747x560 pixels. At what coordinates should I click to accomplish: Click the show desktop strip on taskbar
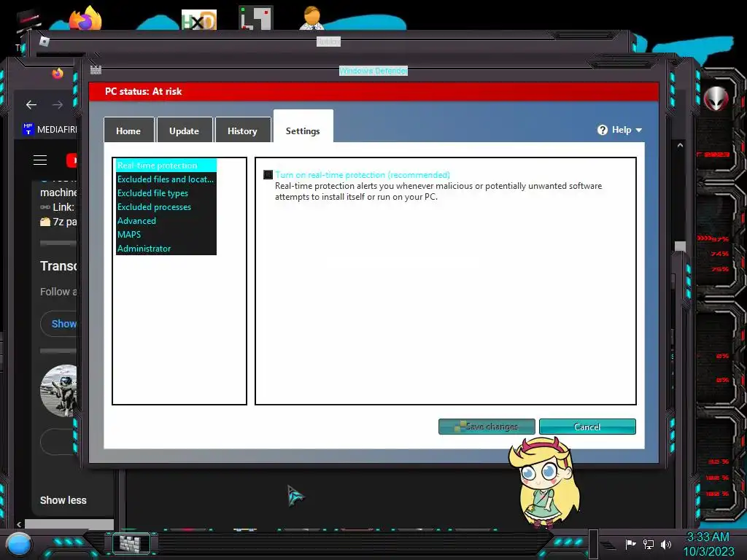click(x=594, y=544)
